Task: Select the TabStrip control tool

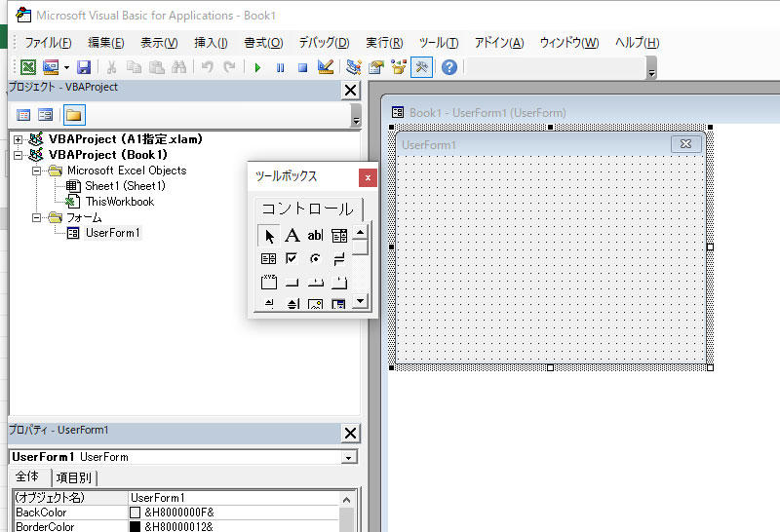Action: pyautogui.click(x=315, y=283)
